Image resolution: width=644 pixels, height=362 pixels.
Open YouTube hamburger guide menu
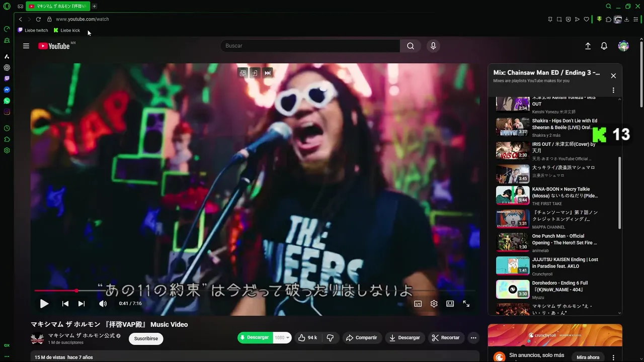[26, 46]
